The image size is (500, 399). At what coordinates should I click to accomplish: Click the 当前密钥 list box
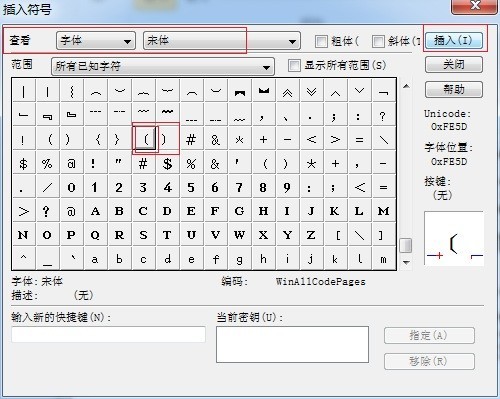point(292,344)
